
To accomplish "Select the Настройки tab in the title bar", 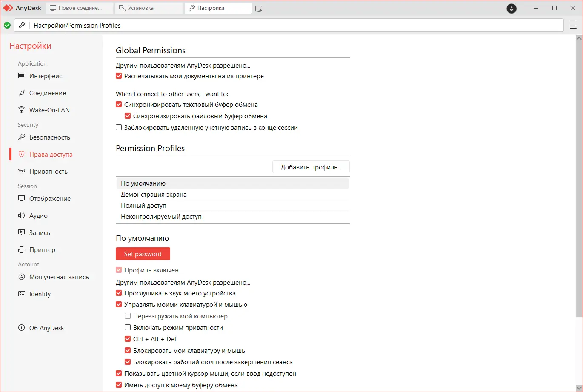I will (218, 8).
